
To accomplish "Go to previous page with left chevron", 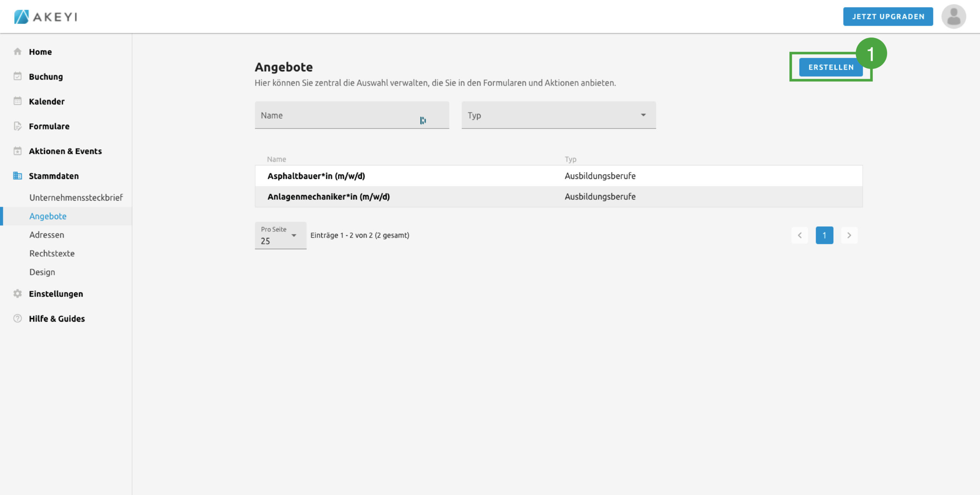I will (x=800, y=235).
